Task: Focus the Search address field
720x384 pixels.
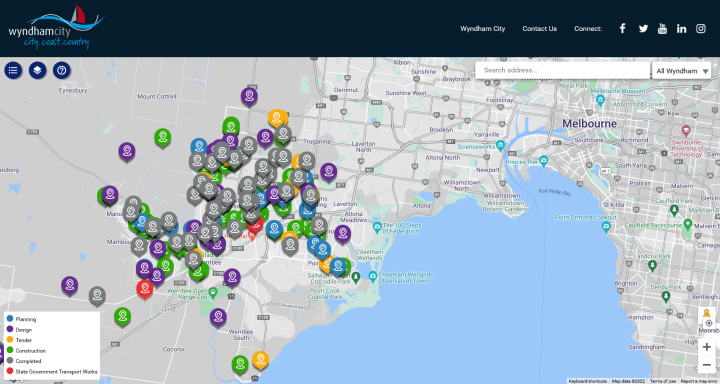Action: pyautogui.click(x=562, y=70)
